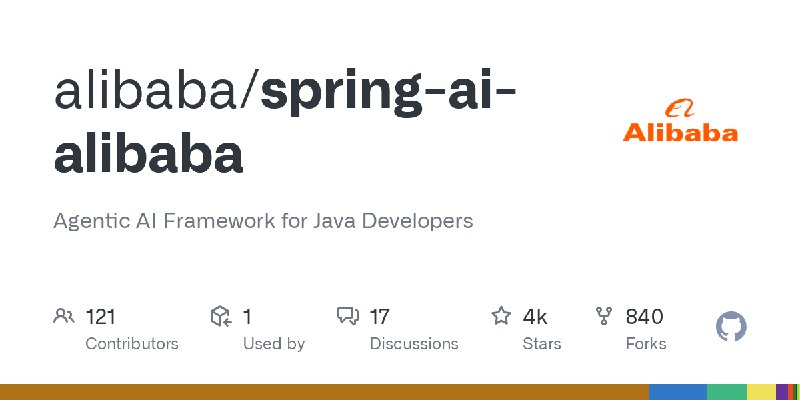Click the Agentic AI Framework description text

[x=263, y=221]
